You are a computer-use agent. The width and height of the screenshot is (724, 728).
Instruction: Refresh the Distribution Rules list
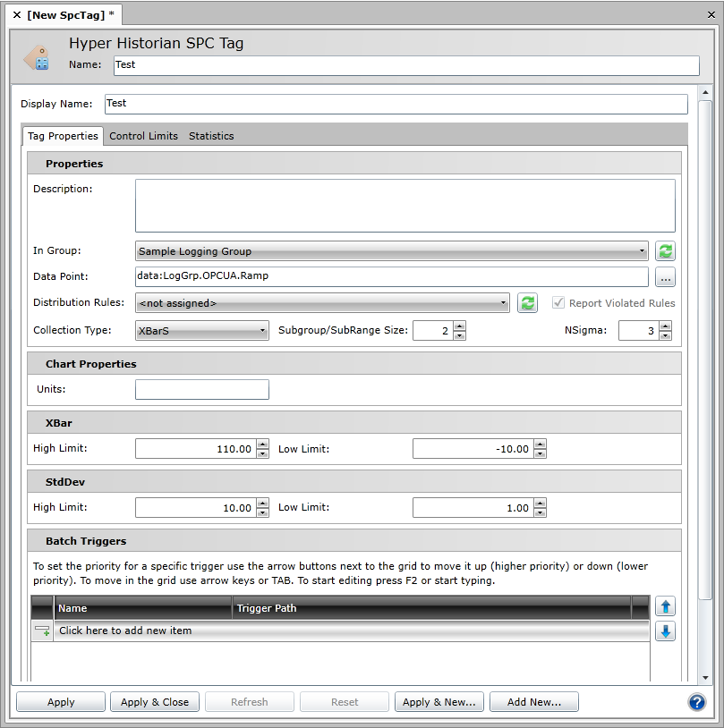tap(528, 303)
